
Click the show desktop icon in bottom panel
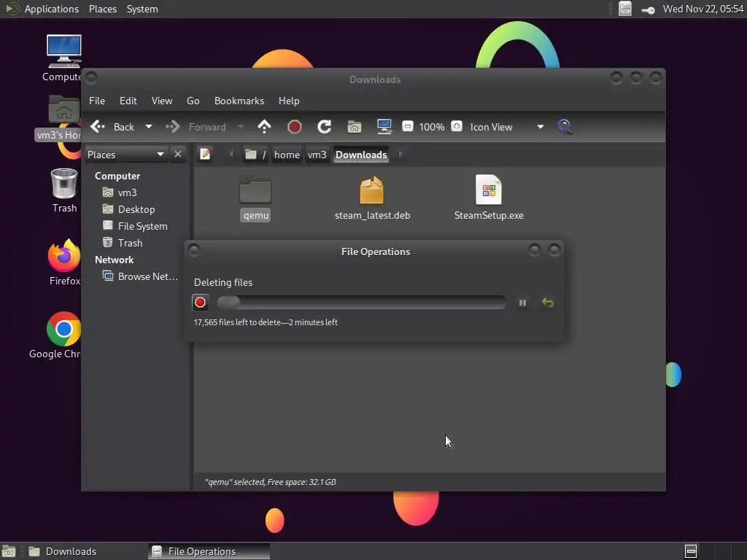[9, 551]
